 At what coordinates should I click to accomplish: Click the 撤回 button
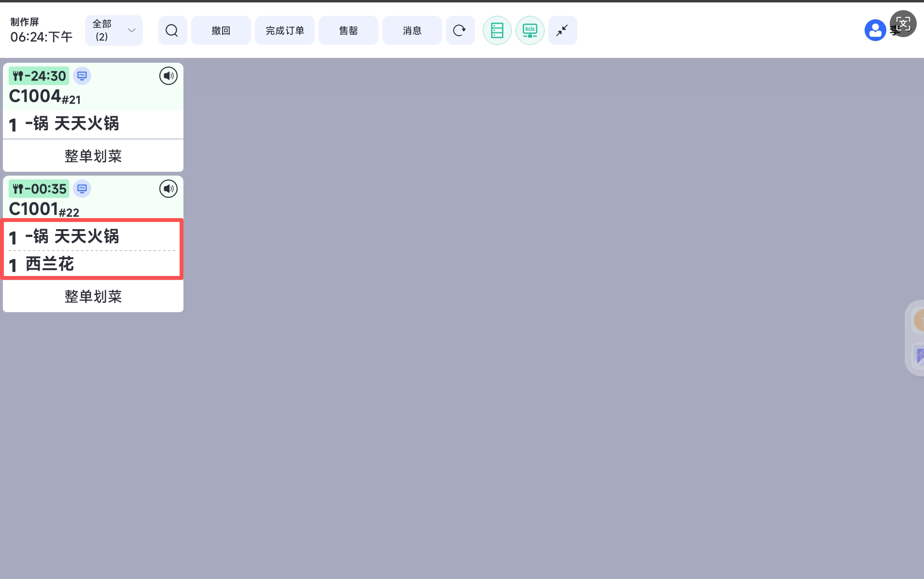click(x=221, y=30)
